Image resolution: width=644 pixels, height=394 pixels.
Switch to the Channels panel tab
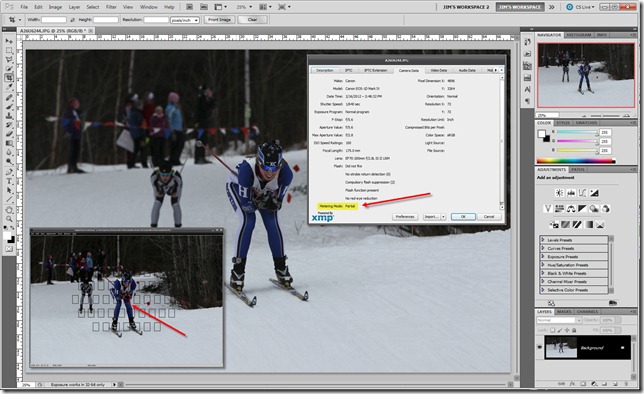tap(587, 312)
